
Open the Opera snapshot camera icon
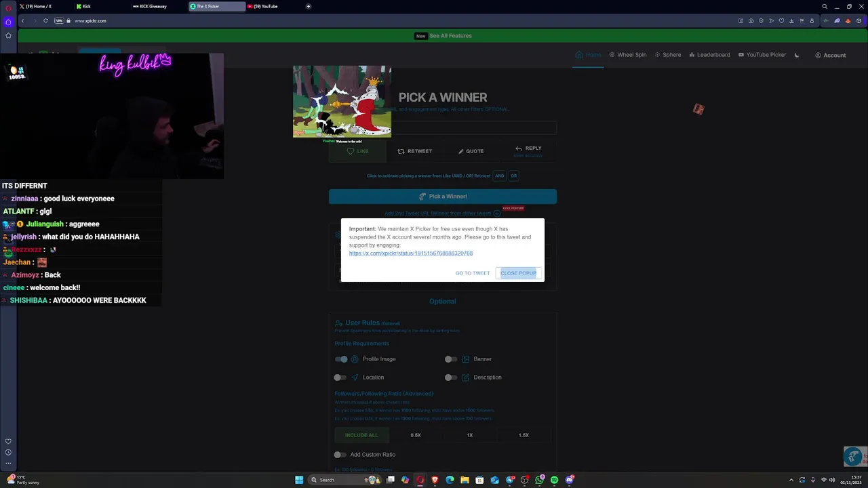coord(751,21)
